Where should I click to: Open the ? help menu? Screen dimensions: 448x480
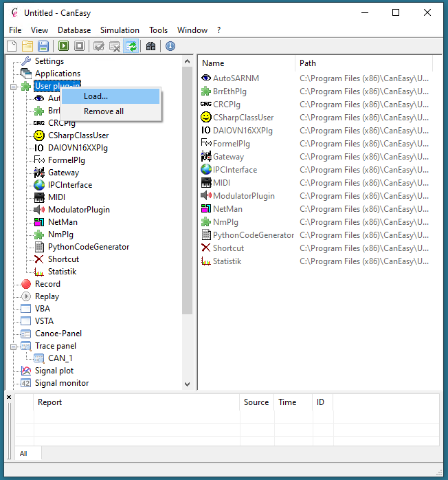click(219, 30)
